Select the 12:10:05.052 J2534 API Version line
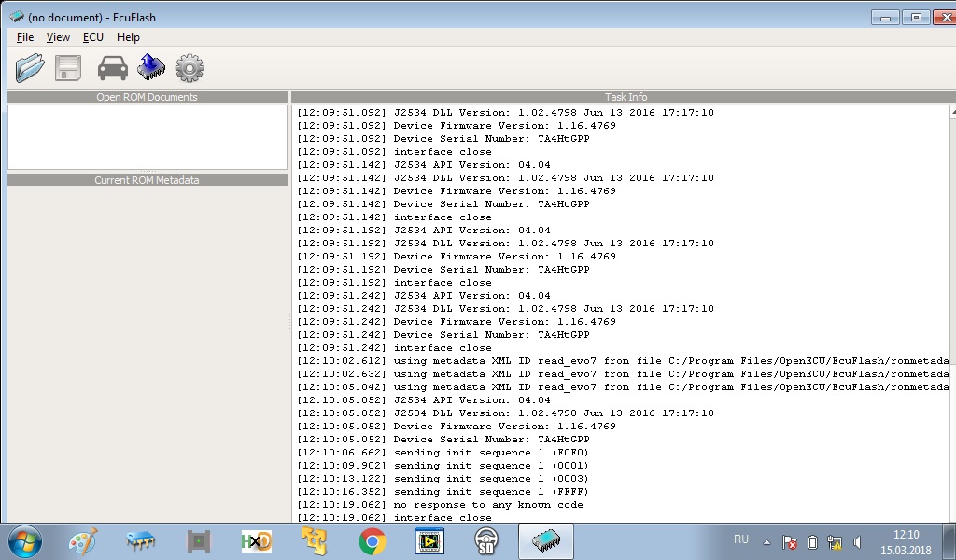 click(x=423, y=400)
